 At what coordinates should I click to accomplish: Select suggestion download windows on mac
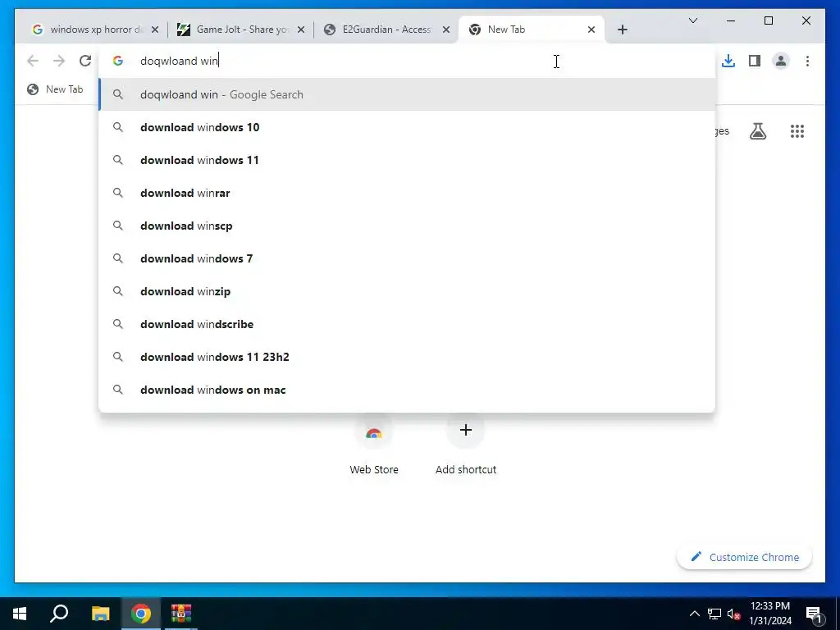(407, 390)
